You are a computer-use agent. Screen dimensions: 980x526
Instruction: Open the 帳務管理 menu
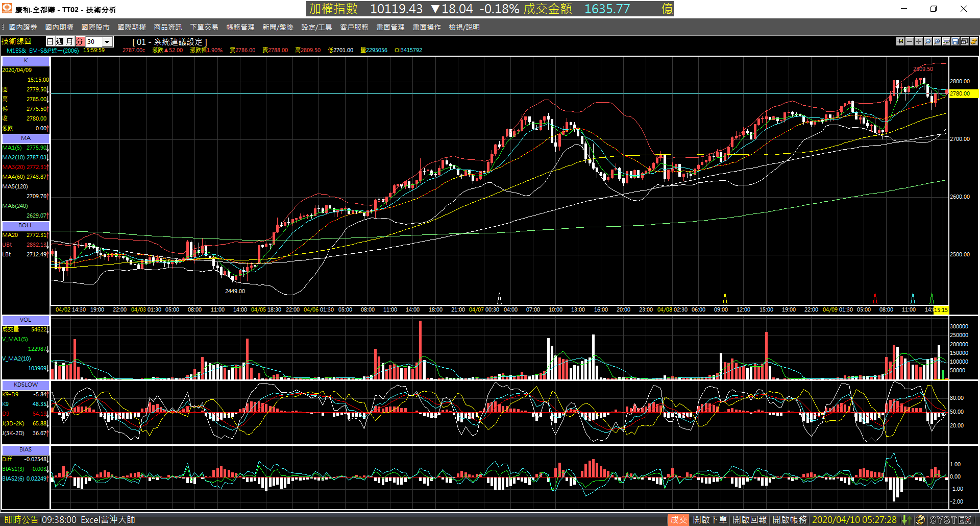tap(240, 27)
